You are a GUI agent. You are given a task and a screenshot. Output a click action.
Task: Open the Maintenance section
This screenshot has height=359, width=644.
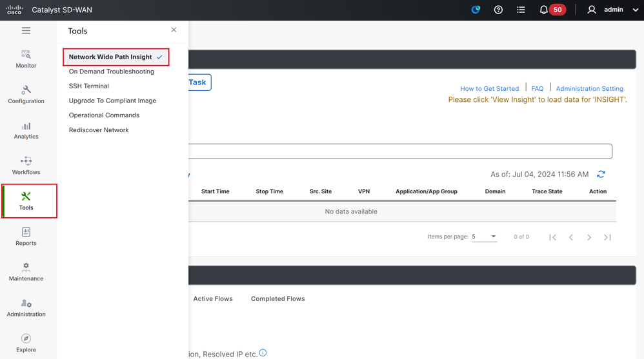(x=26, y=273)
